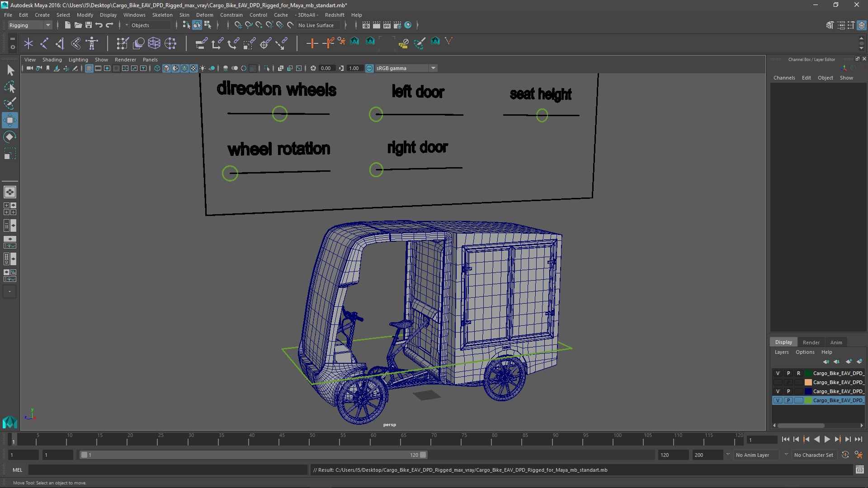Image resolution: width=868 pixels, height=488 pixels.
Task: Click the Redo arrow icon
Action: pyautogui.click(x=109, y=25)
